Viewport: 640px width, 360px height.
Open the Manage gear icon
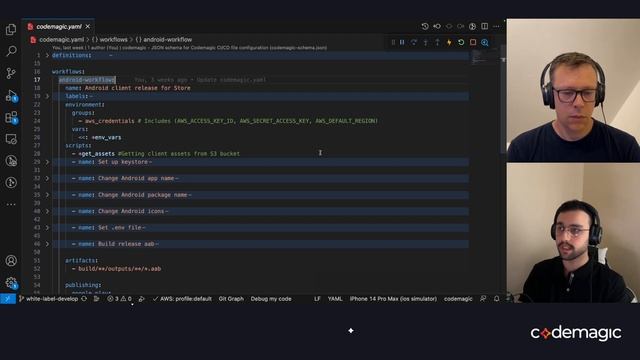[x=11, y=282]
